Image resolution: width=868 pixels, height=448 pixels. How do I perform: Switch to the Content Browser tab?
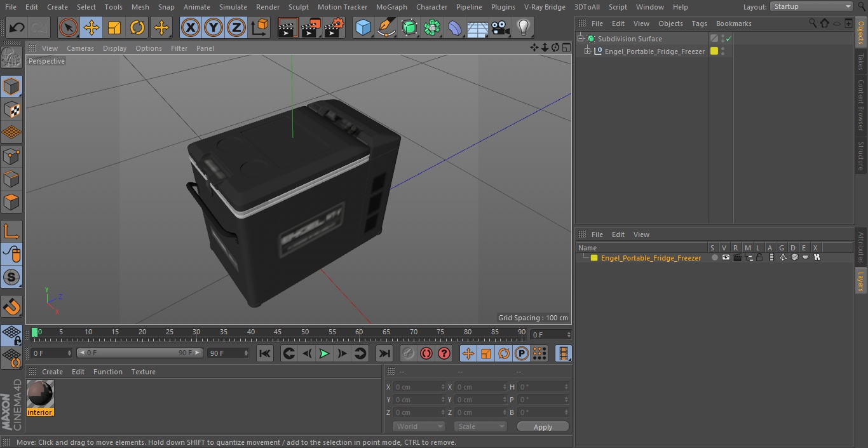pos(861,105)
